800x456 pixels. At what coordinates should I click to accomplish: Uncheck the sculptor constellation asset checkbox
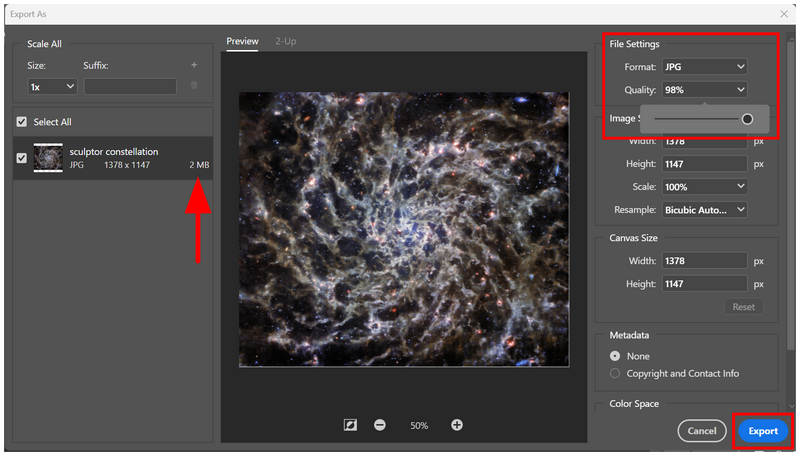21,158
